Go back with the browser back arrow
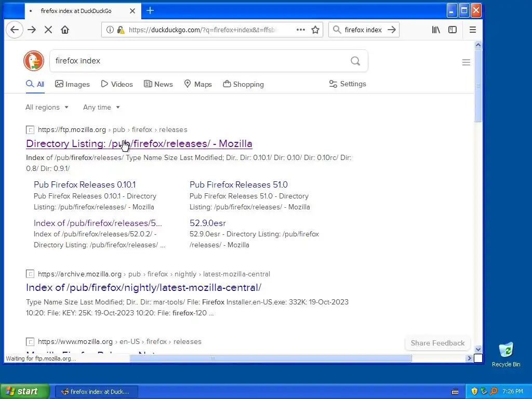 coord(15,30)
